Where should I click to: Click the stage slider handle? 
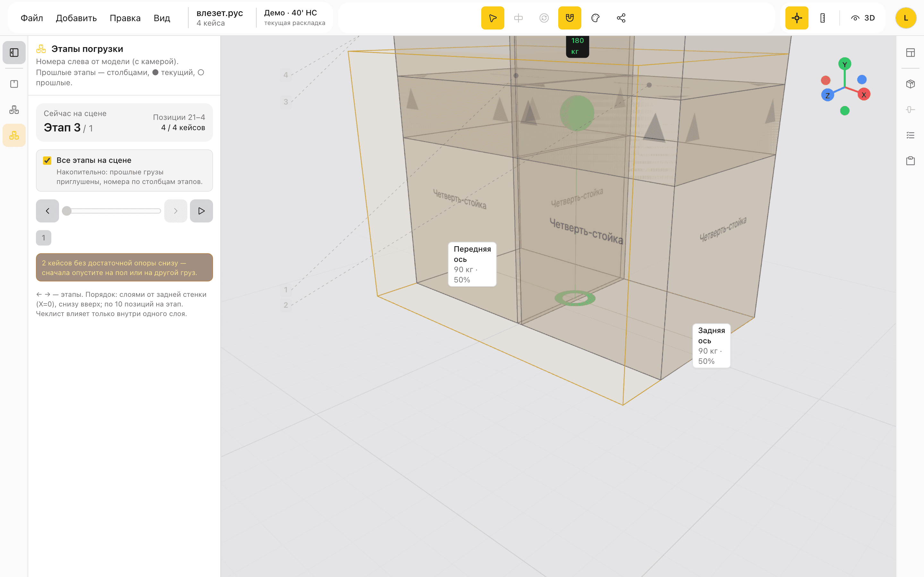click(x=67, y=211)
